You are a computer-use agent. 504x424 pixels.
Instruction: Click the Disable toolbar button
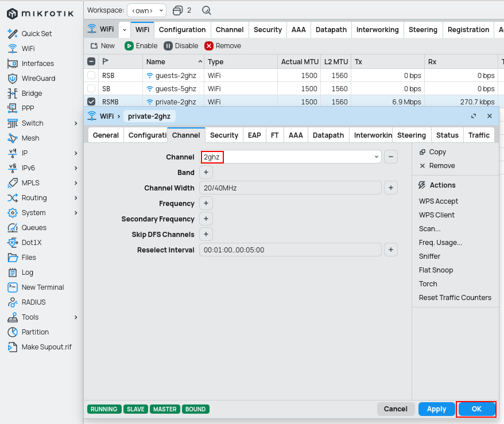(x=181, y=45)
